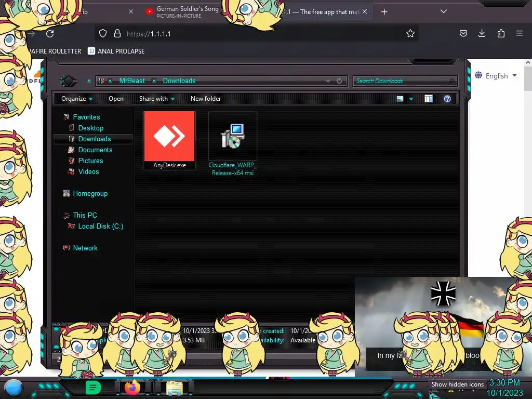532x399 pixels.
Task: Toggle the preview pane icon
Action: (x=429, y=99)
